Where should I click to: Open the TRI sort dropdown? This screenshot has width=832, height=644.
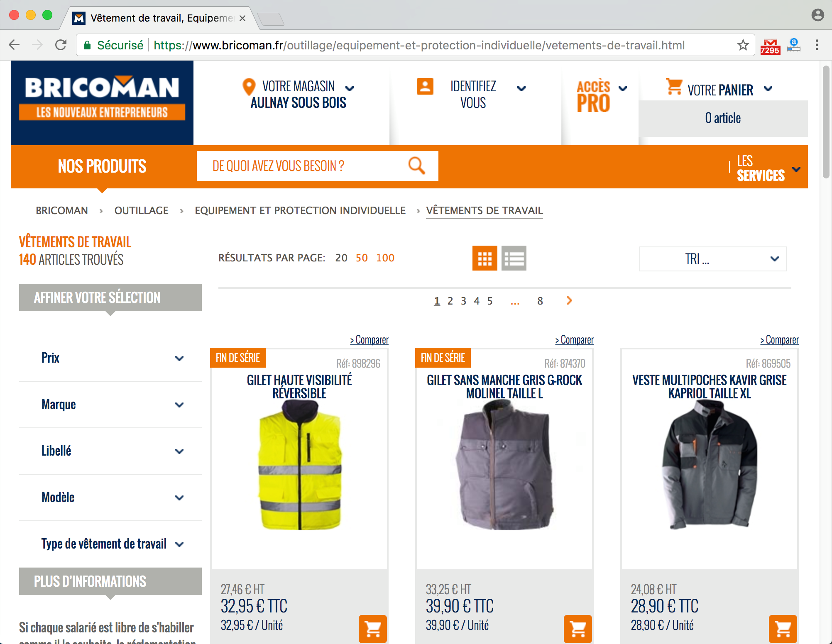pyautogui.click(x=713, y=259)
